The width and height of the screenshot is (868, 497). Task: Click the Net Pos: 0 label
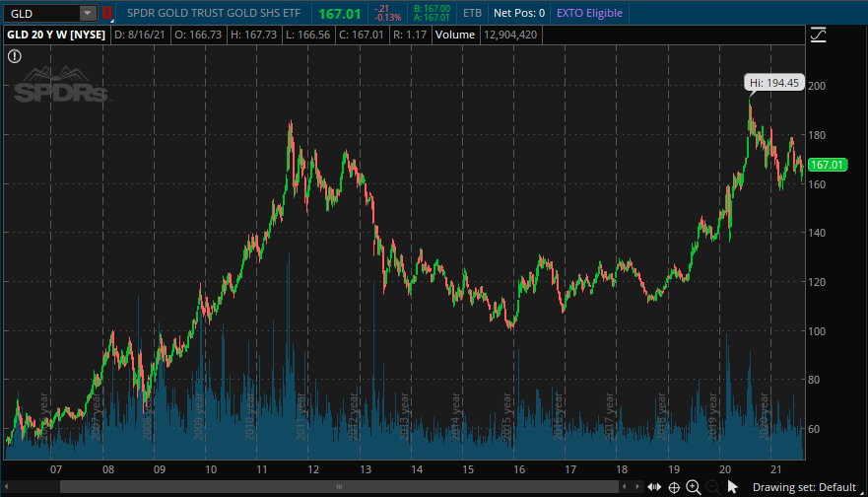tap(518, 13)
